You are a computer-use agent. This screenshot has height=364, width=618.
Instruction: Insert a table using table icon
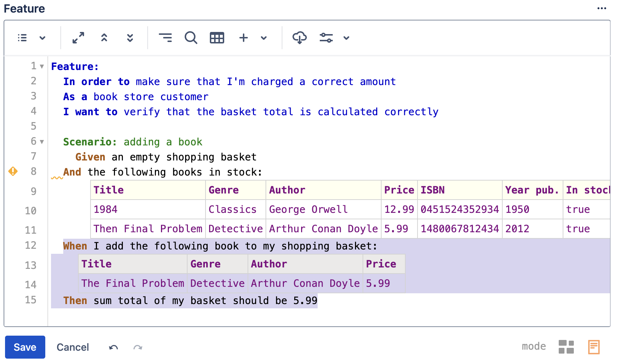click(217, 38)
